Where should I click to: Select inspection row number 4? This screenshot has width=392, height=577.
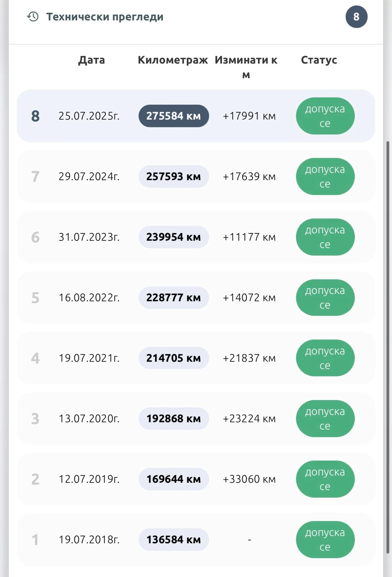196,358
